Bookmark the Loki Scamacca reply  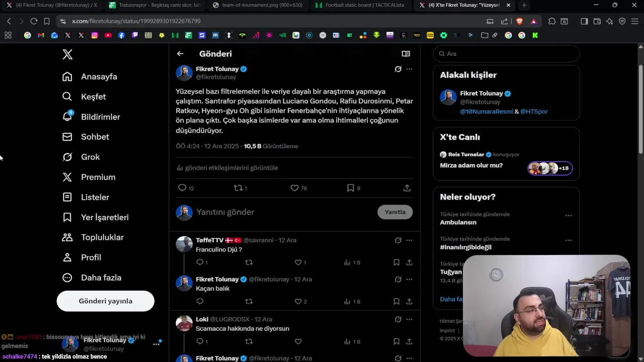(x=396, y=341)
